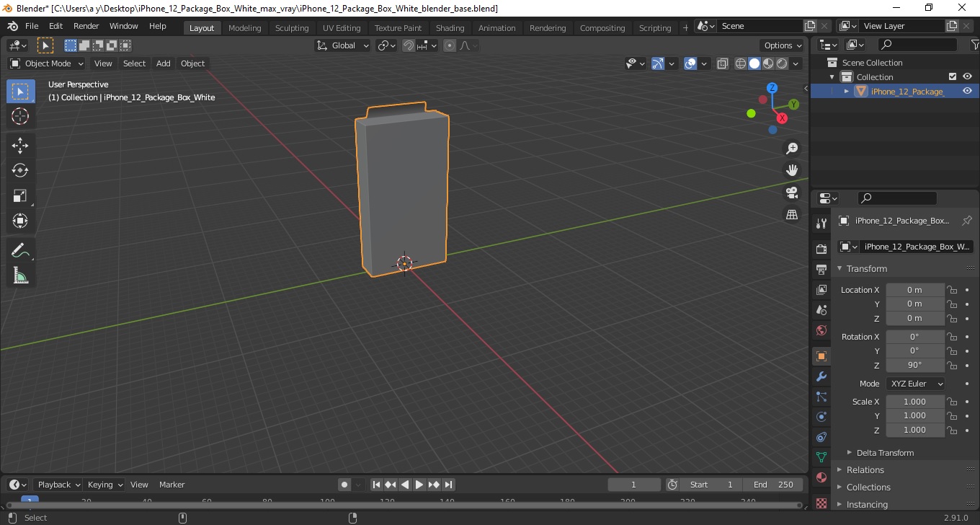The height and width of the screenshot is (525, 980).
Task: Toggle viewport gizmos button
Action: click(657, 63)
